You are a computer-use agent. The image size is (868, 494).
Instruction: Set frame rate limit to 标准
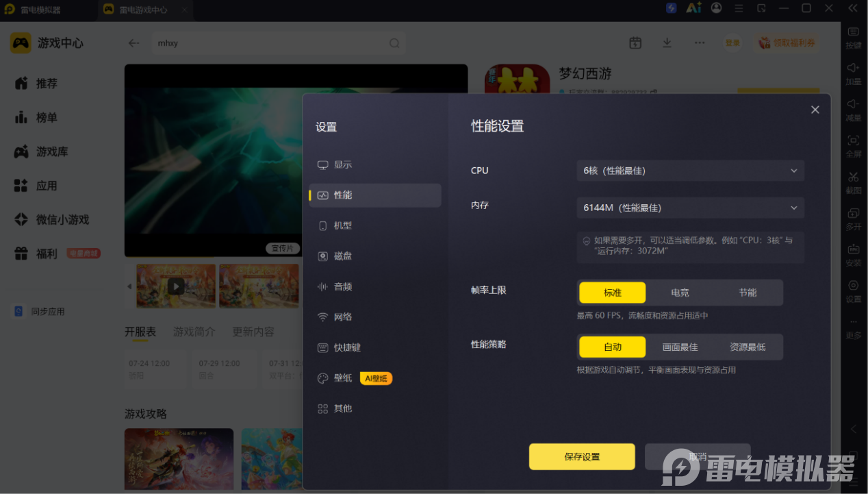coord(613,293)
